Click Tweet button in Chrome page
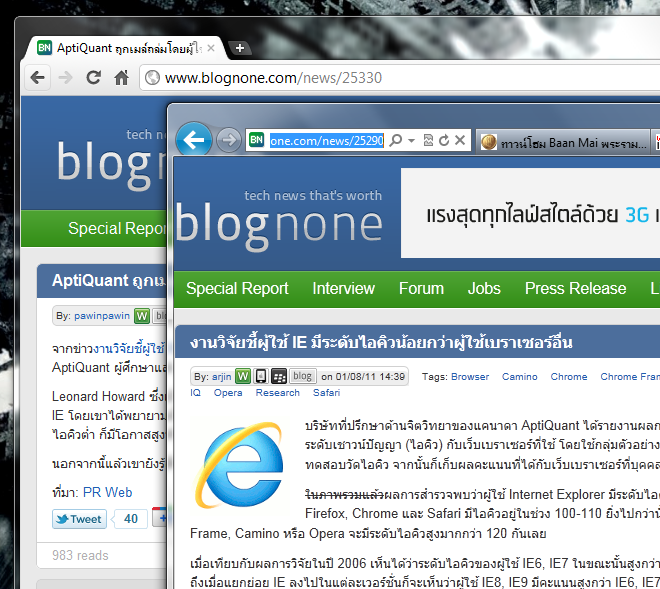 coord(80,519)
